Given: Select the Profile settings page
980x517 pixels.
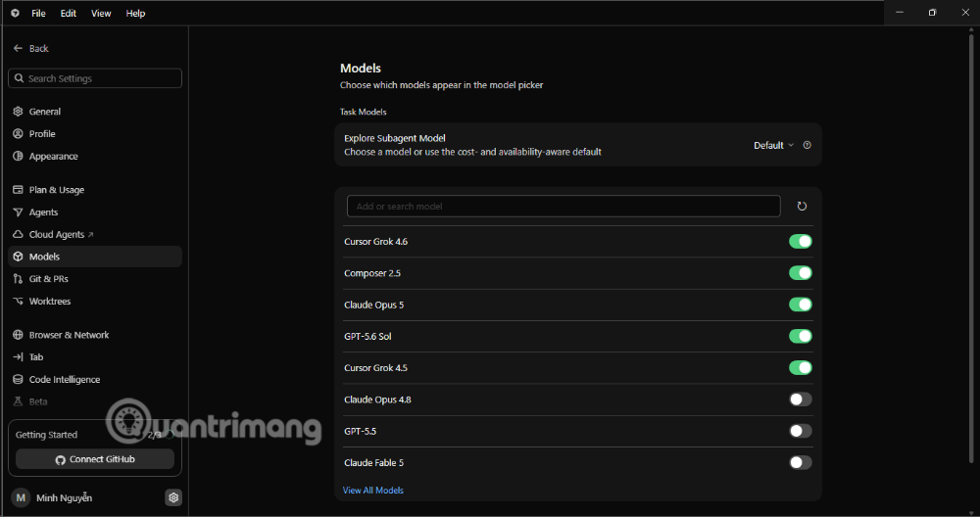Looking at the screenshot, I should (95, 133).
